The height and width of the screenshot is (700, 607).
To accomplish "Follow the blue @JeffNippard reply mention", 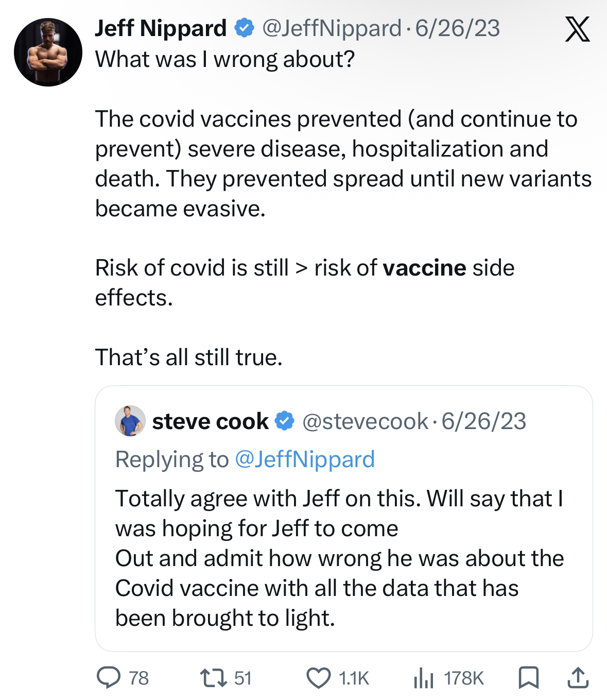I will [305, 459].
